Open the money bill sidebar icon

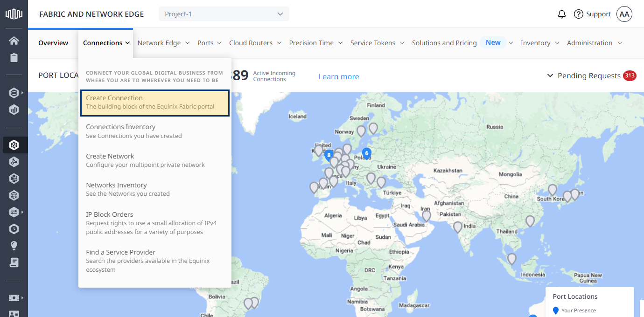(x=14, y=297)
